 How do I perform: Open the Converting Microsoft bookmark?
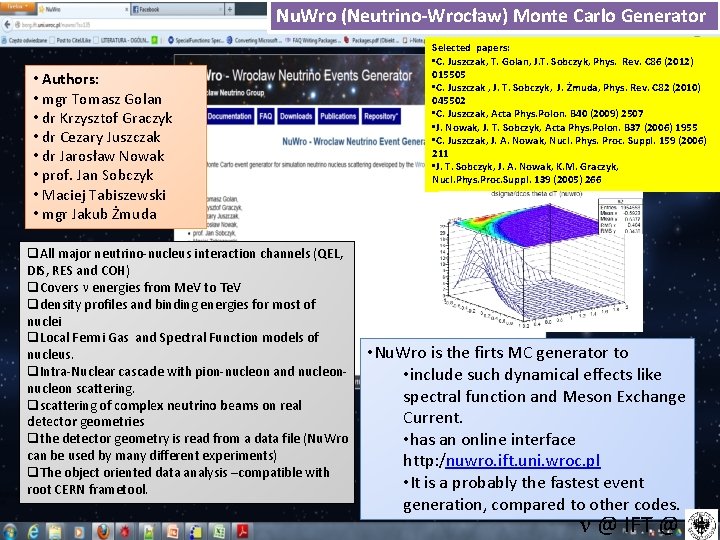[x=254, y=40]
